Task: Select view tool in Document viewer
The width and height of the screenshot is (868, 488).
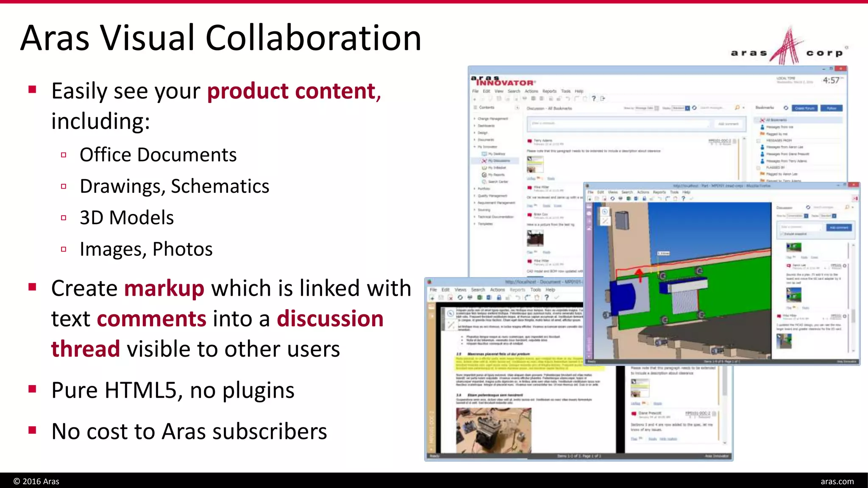Action: point(451,313)
